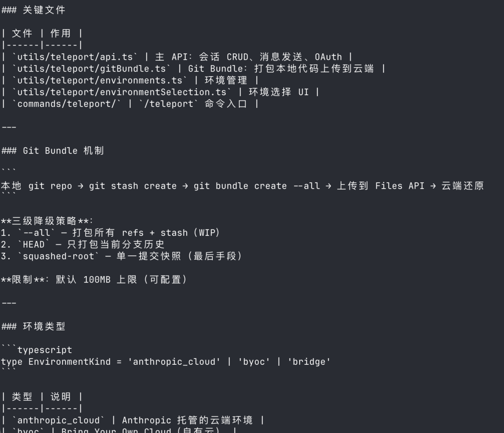
Task: Click the HEAD list item
Action: tap(34, 244)
